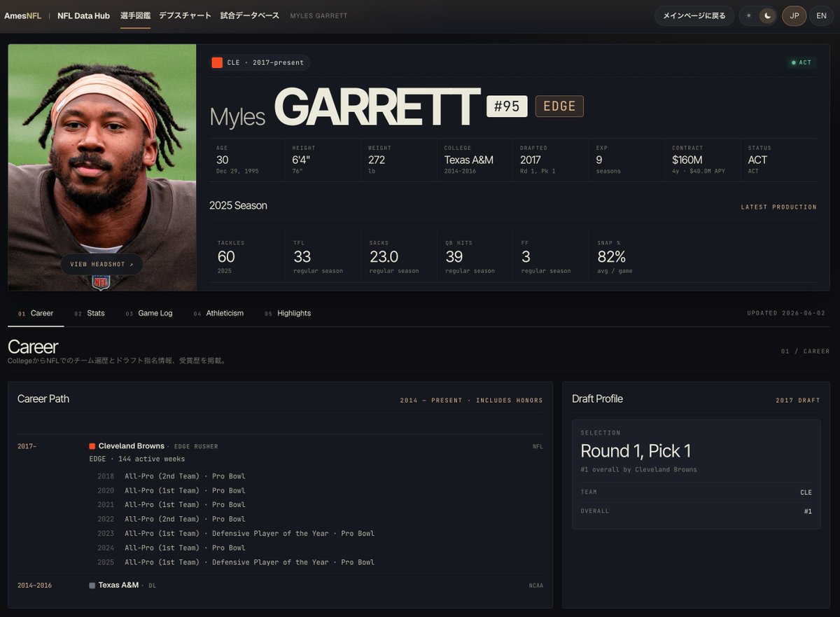Viewport: 840px width, 617px height.
Task: Open 試合データベース navigation item
Action: click(x=249, y=15)
